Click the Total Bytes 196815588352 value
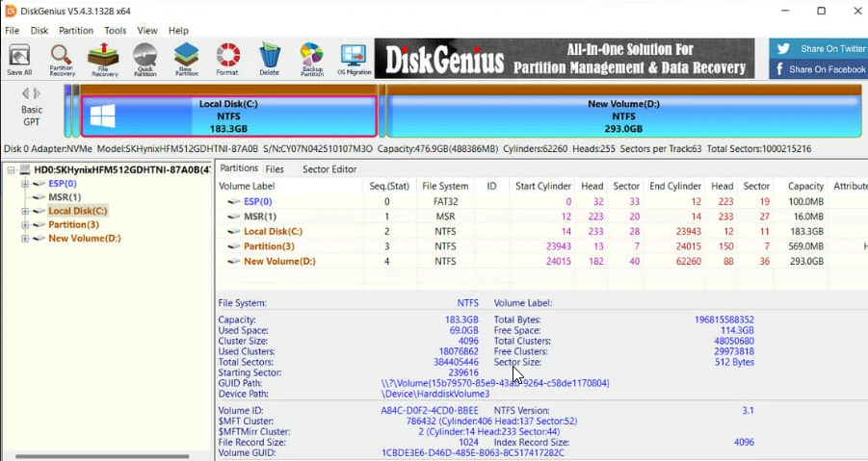This screenshot has width=868, height=461. point(724,320)
